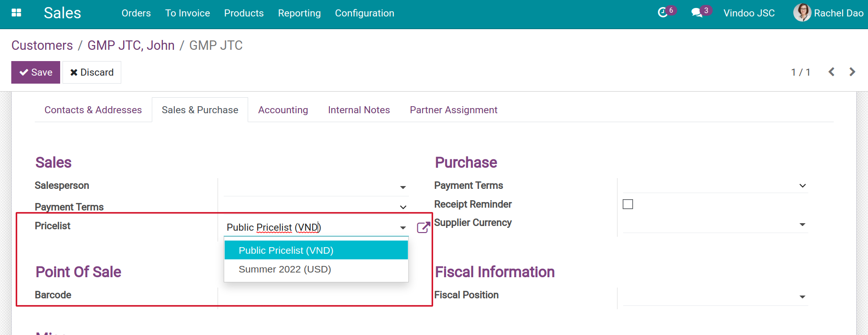This screenshot has height=335, width=868.
Task: Open the Reporting menu
Action: (x=299, y=13)
